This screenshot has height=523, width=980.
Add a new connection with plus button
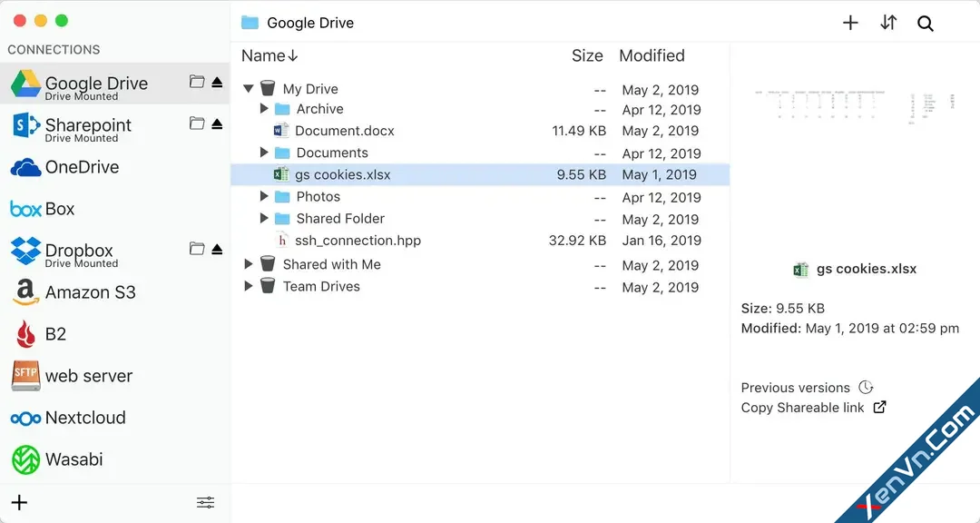click(x=19, y=502)
